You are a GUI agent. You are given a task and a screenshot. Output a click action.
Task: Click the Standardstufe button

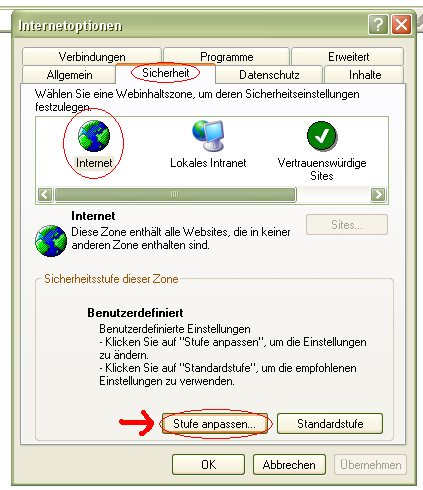pyautogui.click(x=330, y=424)
